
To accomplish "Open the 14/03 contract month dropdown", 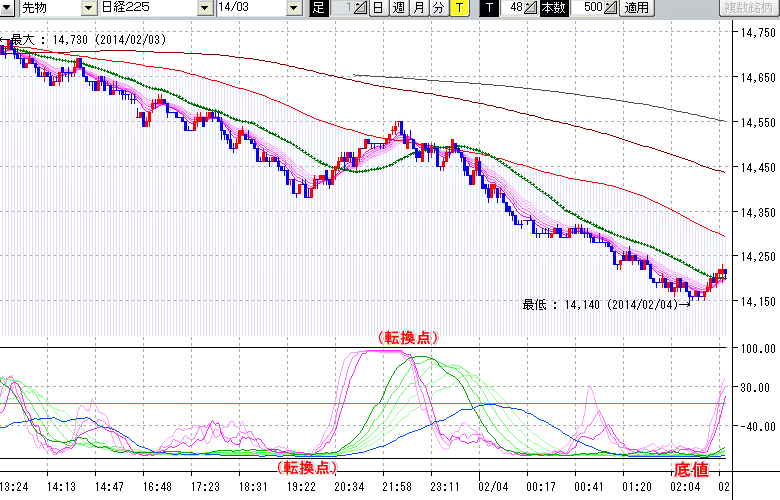I will click(x=293, y=8).
